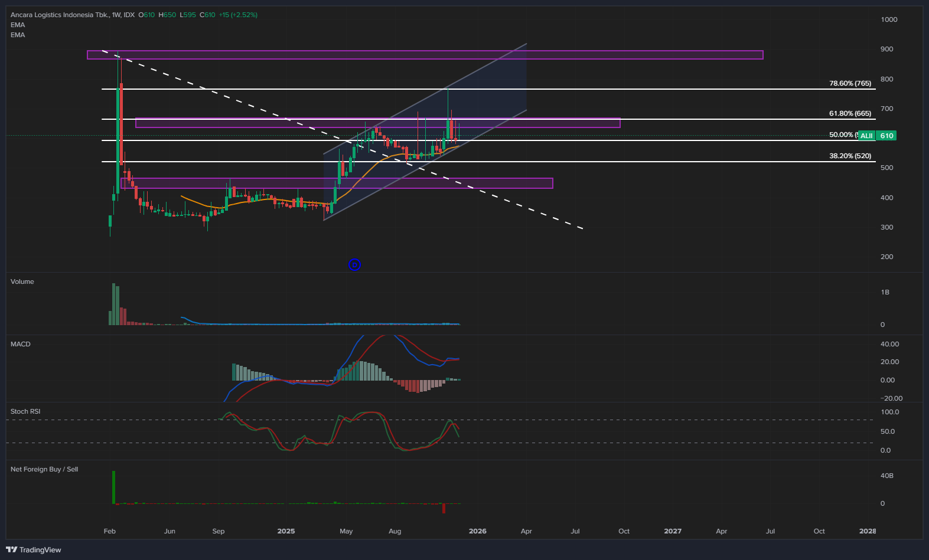Click the 200 price axis label
The width and height of the screenshot is (929, 560).
[886, 257]
